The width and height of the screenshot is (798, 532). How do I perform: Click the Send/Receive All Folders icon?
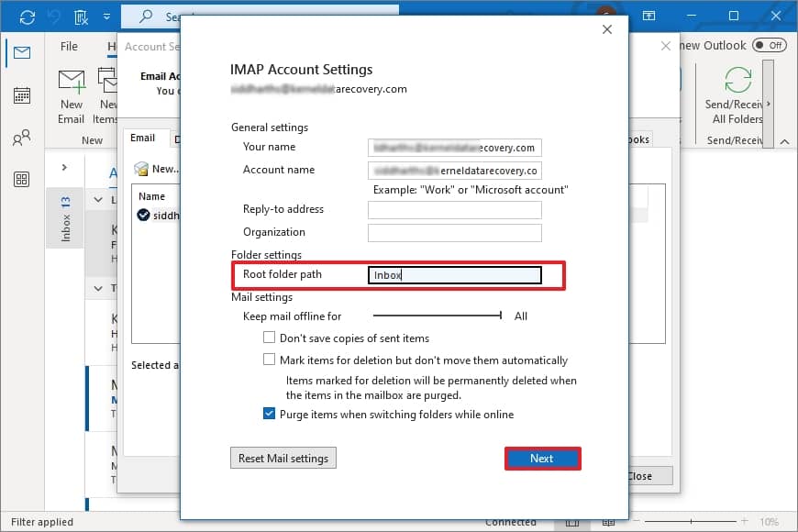click(x=737, y=81)
